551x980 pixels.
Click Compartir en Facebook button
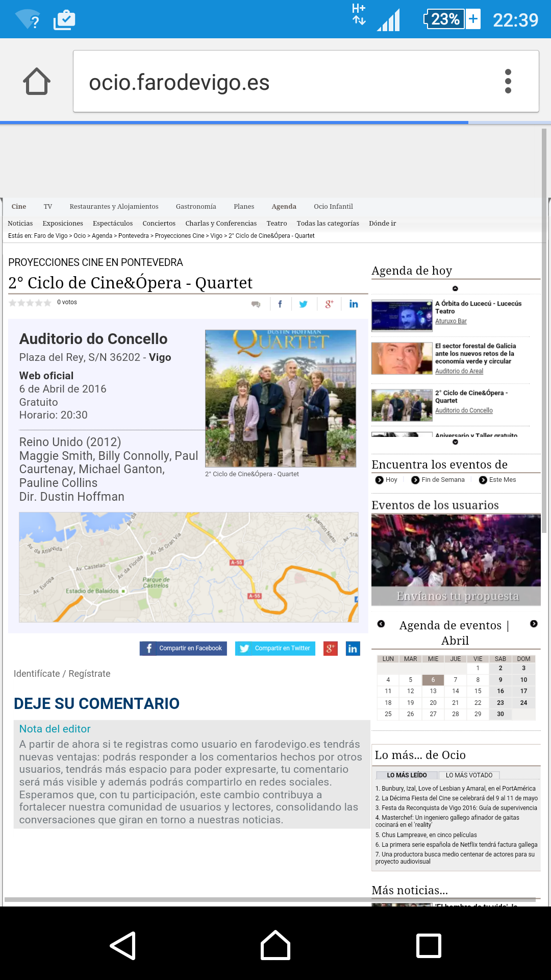pyautogui.click(x=183, y=648)
